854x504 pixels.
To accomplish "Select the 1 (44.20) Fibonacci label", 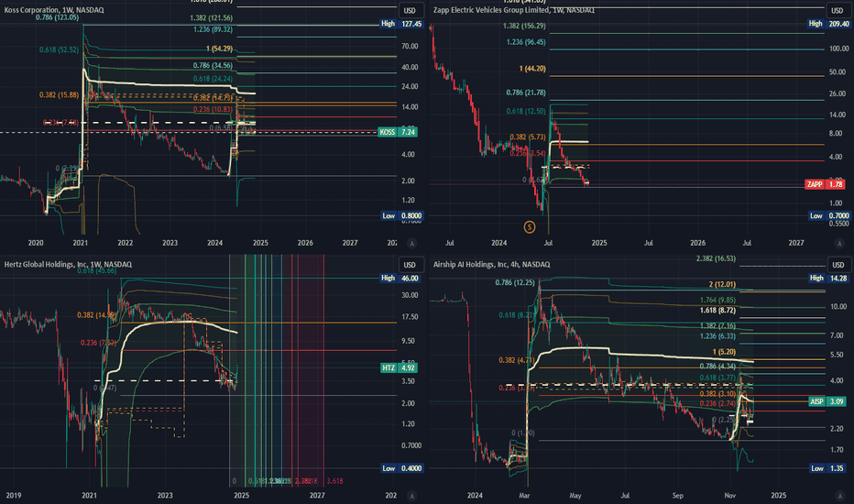I will (532, 68).
